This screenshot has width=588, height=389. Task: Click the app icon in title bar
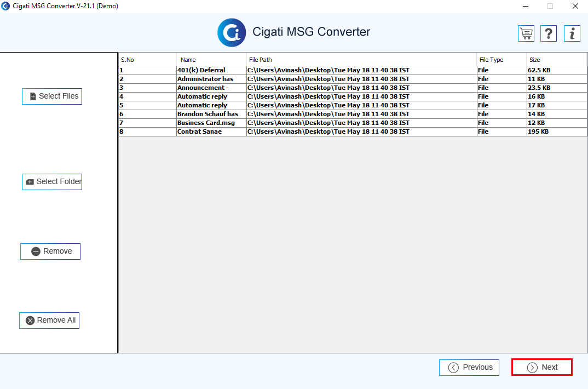pos(5,6)
